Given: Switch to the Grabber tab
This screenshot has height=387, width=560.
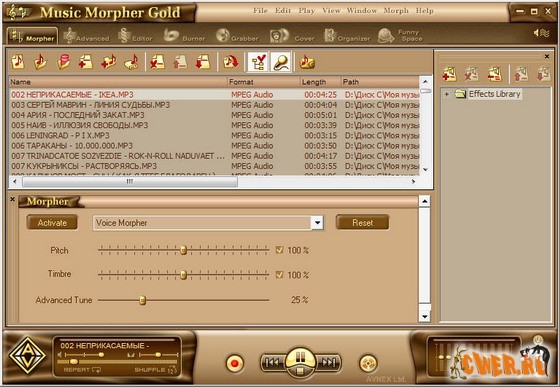Looking at the screenshot, I should click(x=237, y=36).
